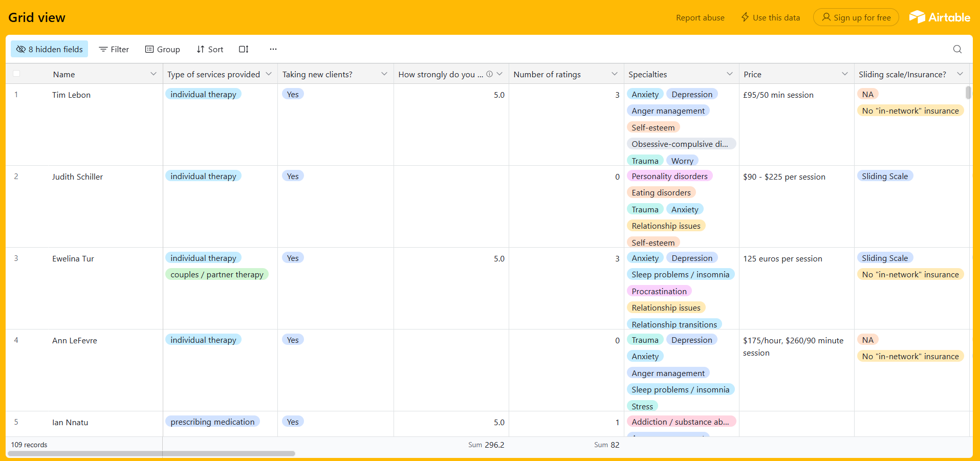The height and width of the screenshot is (461, 980).
Task: Open Taking new clients column dropdown
Action: click(384, 74)
